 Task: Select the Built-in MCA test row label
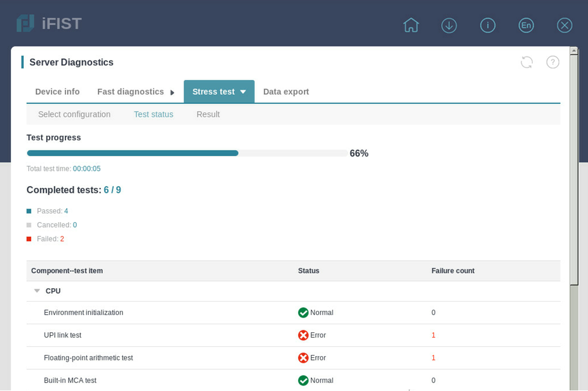click(70, 381)
